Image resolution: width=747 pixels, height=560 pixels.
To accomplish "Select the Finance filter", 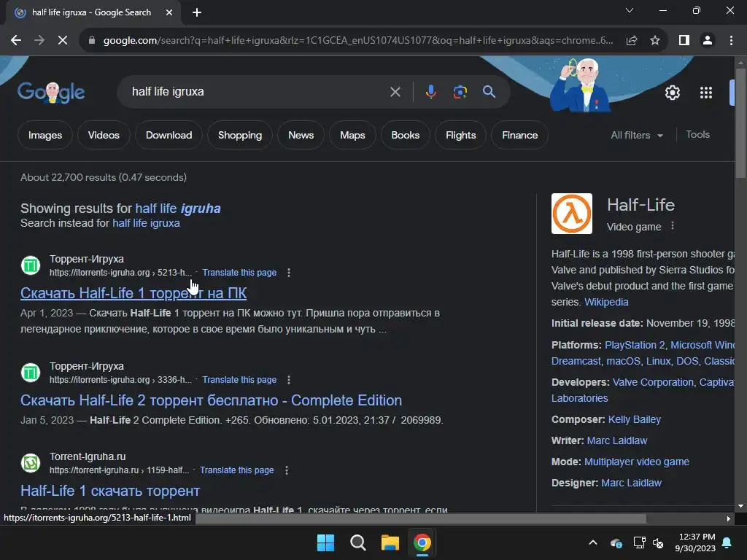I will (x=519, y=135).
